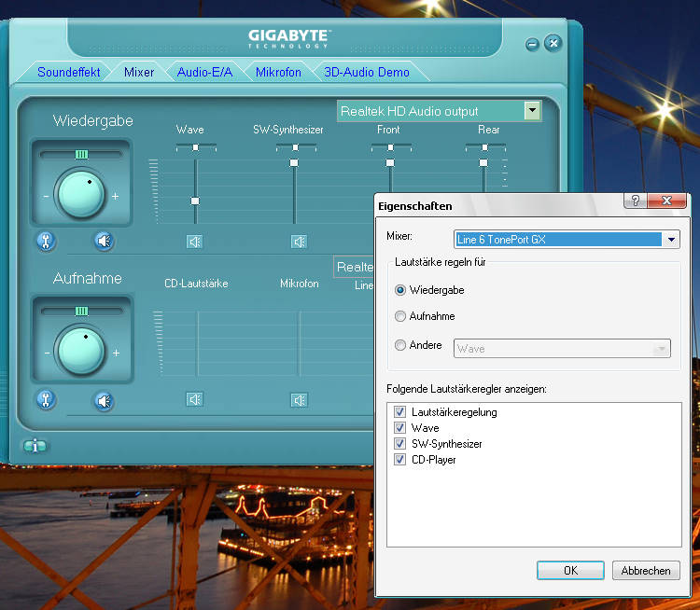The height and width of the screenshot is (610, 700).
Task: Click the Wave balance slider
Action: click(196, 147)
